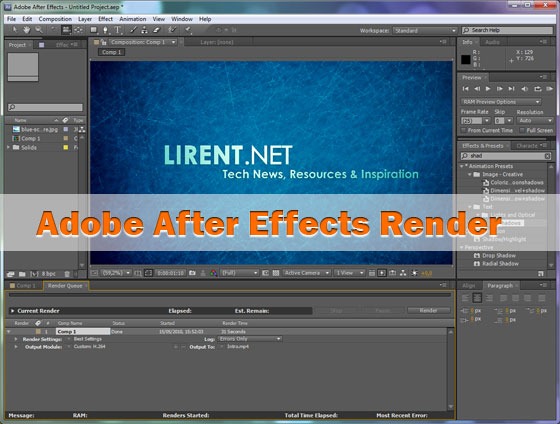560x424 pixels.
Task: Open Composition: Comp 1 viewer dropdown
Action: pyautogui.click(x=143, y=42)
